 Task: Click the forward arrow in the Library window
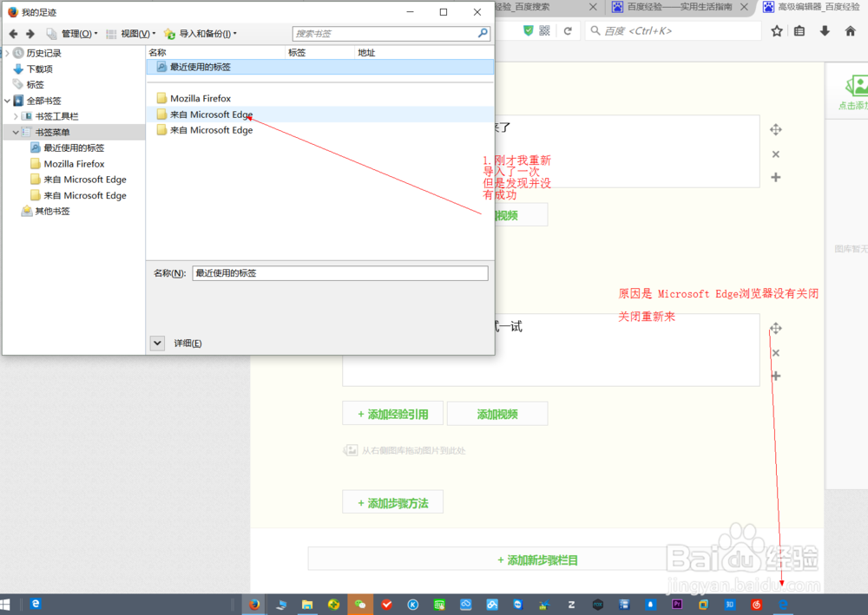click(30, 33)
